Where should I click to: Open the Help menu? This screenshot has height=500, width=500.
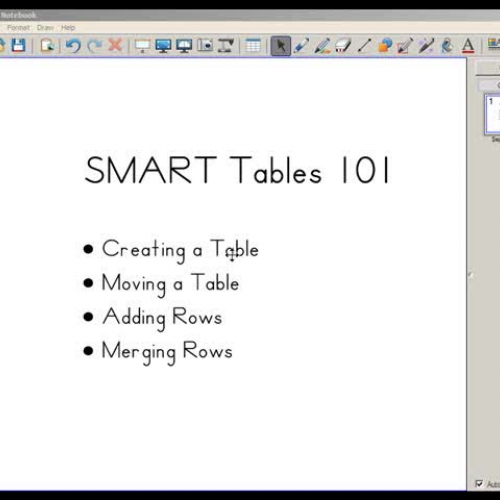point(68,28)
